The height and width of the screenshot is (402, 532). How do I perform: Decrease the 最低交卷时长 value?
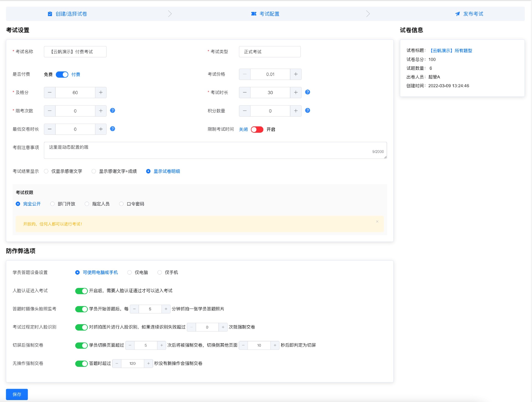50,129
